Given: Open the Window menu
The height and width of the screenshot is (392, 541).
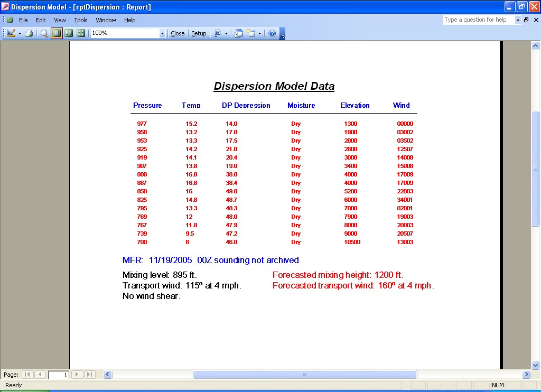Looking at the screenshot, I should (106, 20).
